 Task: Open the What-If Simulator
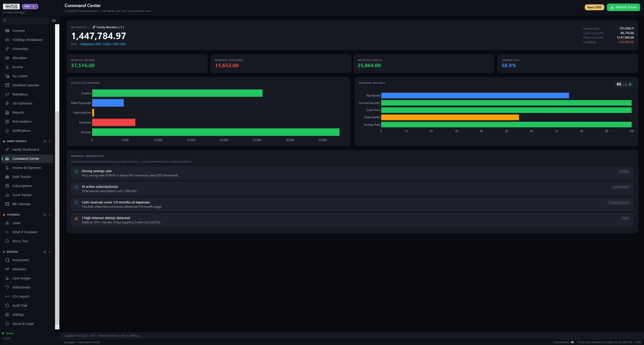point(25,232)
